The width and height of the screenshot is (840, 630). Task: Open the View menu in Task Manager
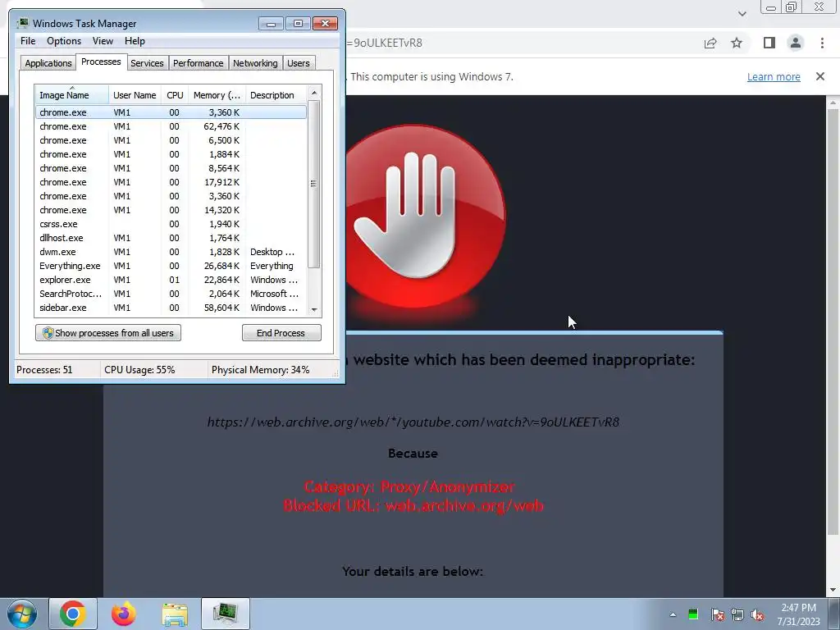point(103,41)
